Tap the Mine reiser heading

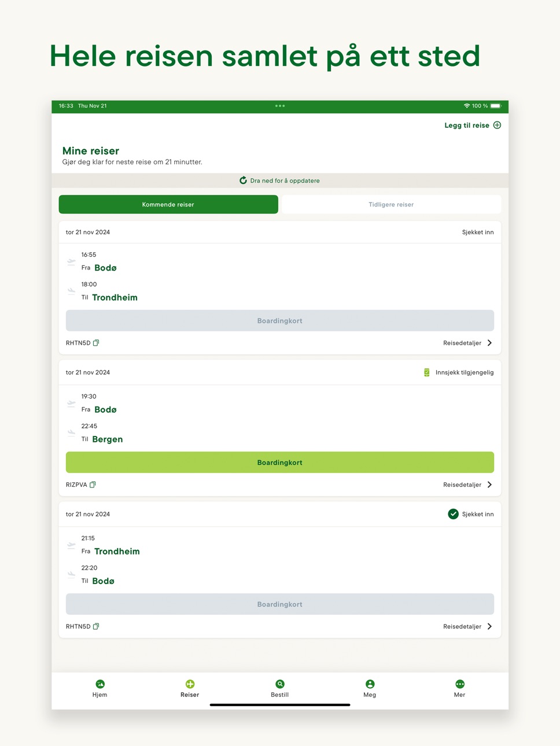(x=91, y=151)
